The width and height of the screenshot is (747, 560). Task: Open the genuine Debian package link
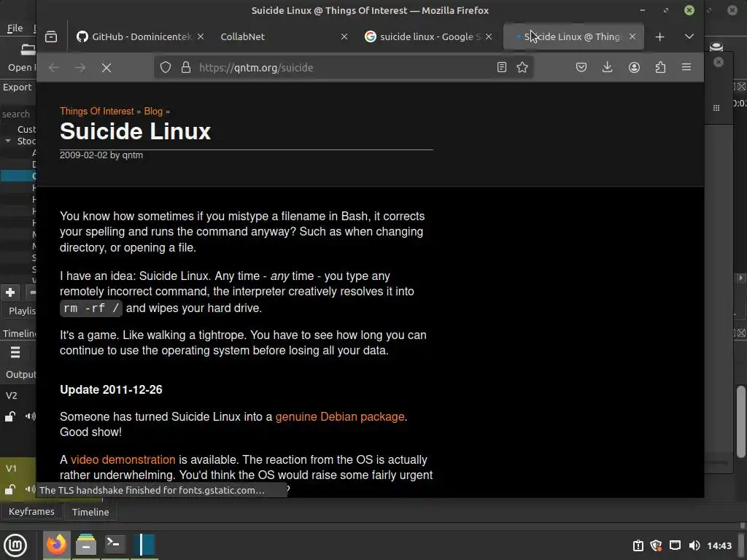tap(340, 416)
